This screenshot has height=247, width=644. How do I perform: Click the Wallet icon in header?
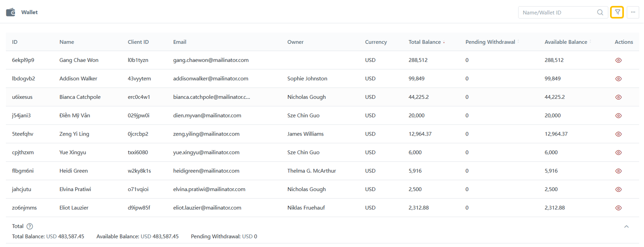(x=11, y=12)
